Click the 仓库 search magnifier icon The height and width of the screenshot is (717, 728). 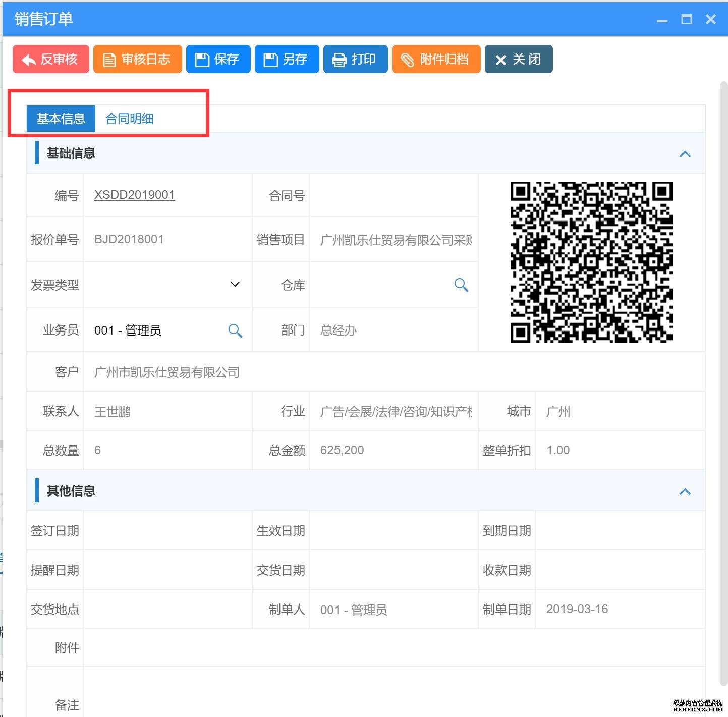(x=461, y=285)
